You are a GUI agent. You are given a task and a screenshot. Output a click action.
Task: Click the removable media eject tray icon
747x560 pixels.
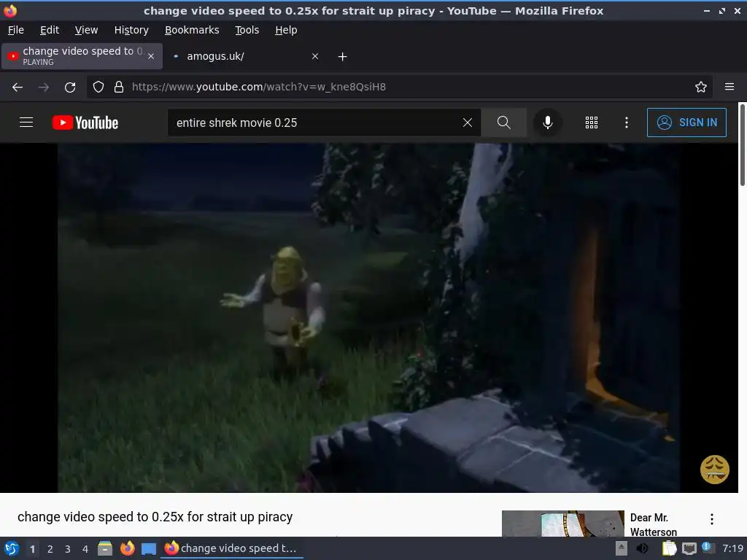coord(622,548)
